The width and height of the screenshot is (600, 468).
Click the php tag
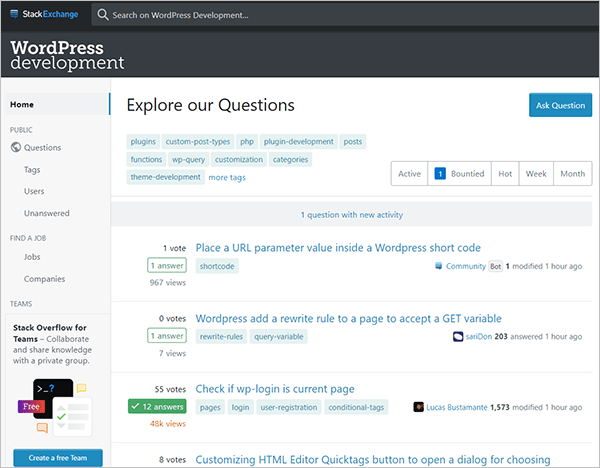pos(247,142)
